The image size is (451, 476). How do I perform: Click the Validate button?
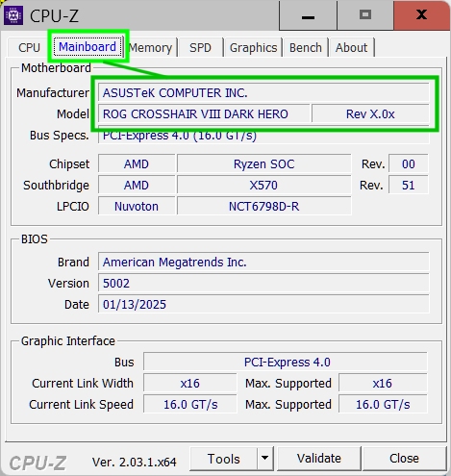click(x=319, y=459)
